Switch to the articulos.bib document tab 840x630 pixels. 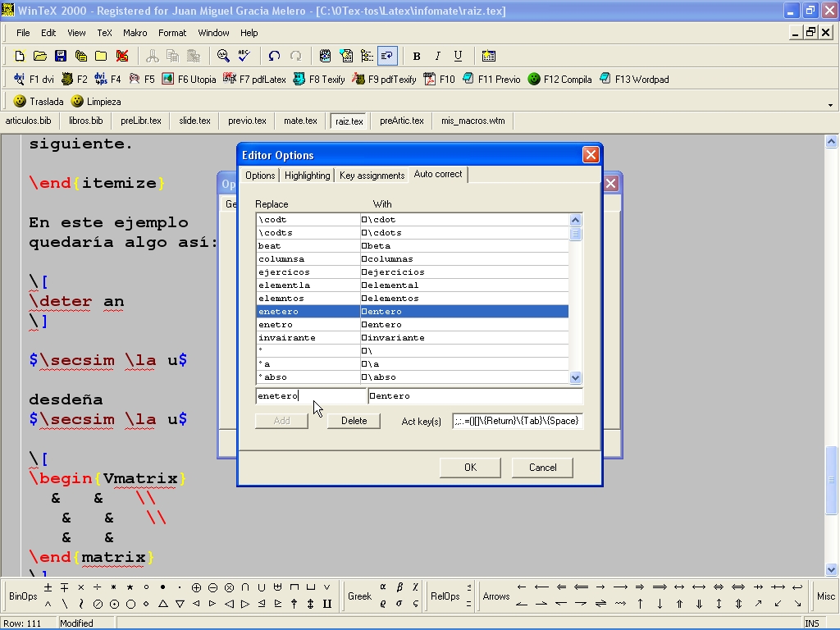point(29,121)
